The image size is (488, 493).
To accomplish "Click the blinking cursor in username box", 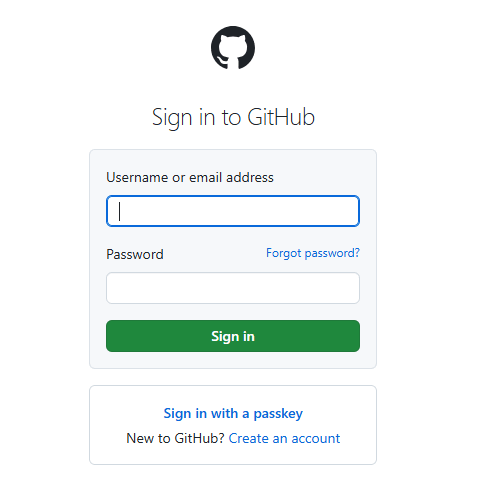I will [119, 211].
